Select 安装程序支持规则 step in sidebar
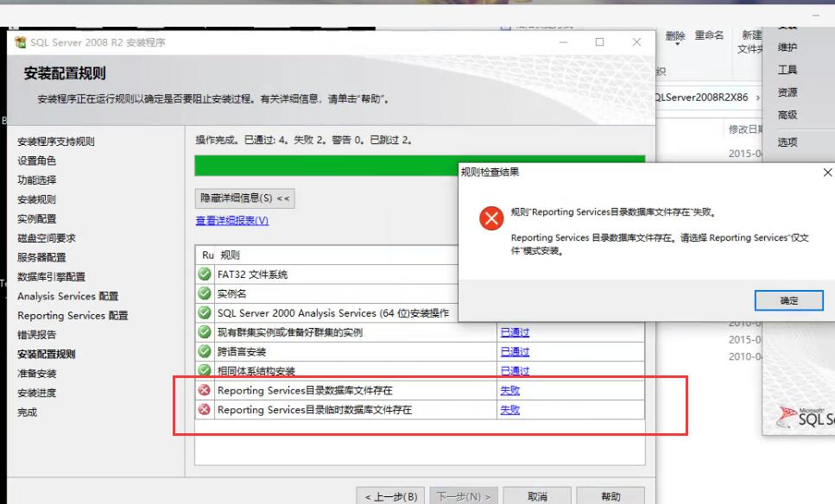Viewport: 835px width, 504px height. pyautogui.click(x=56, y=142)
